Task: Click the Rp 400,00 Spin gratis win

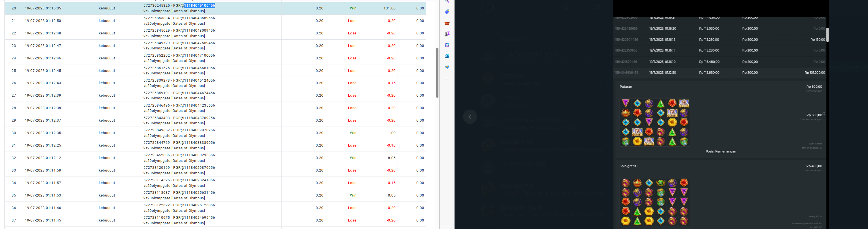Action: tap(814, 166)
